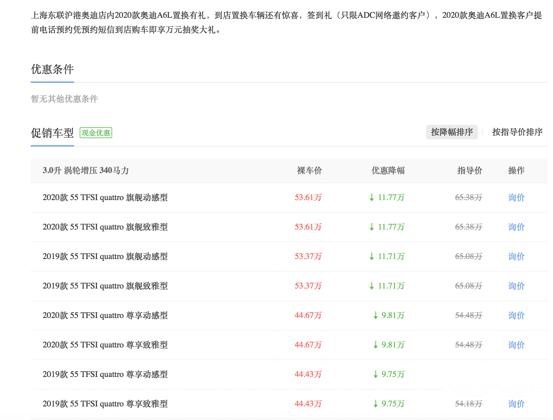Click guide price 54.48万 in 2020款 尊享动感型 row
The width and height of the screenshot is (553, 420).
(468, 315)
